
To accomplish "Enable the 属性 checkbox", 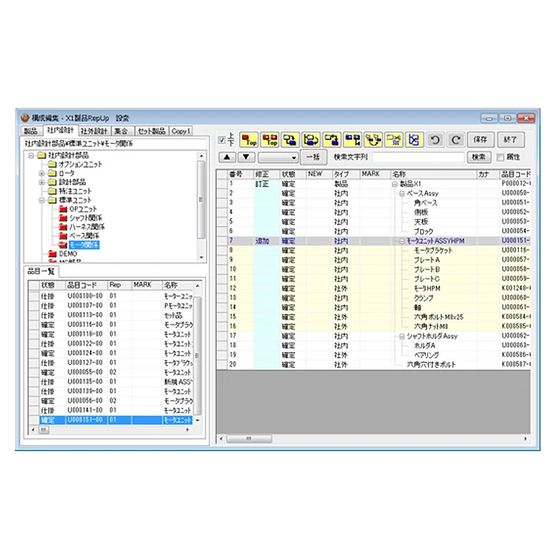I will [500, 157].
